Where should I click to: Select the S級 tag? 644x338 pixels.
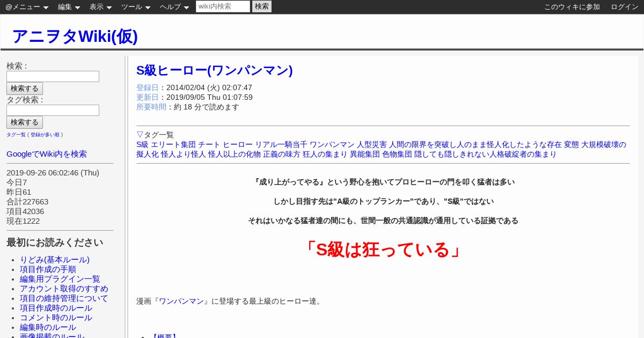(x=142, y=144)
